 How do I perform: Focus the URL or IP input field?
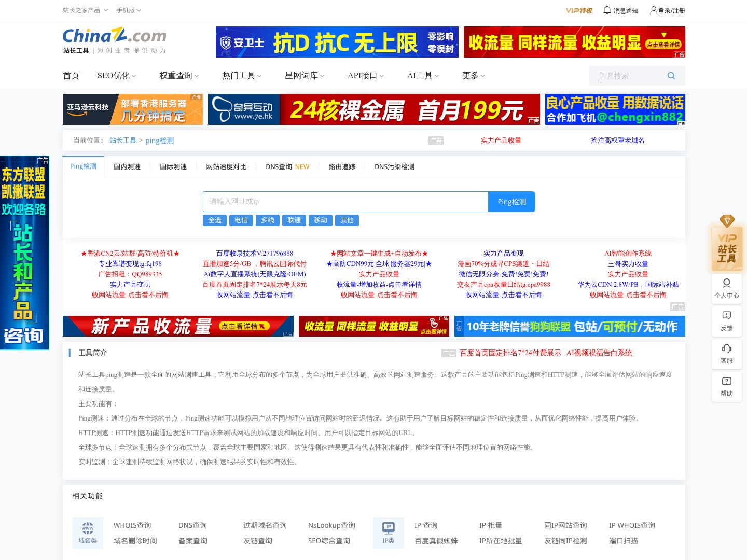(x=345, y=202)
